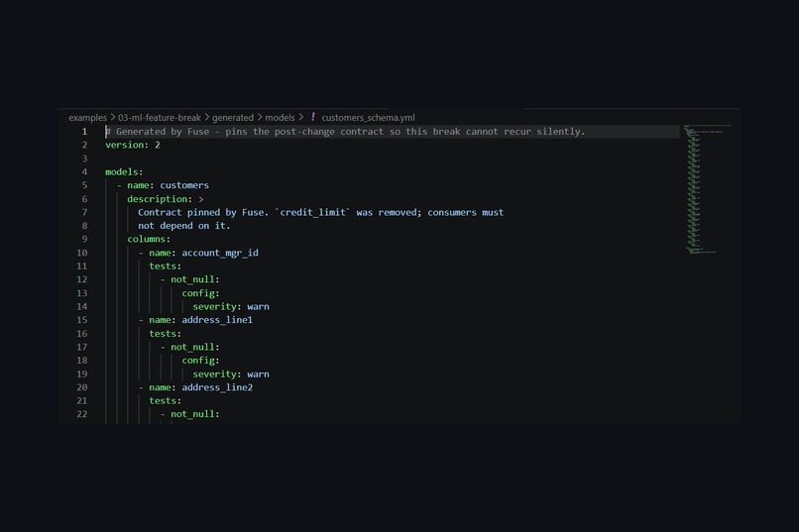Click the code minimap overview

(707, 189)
